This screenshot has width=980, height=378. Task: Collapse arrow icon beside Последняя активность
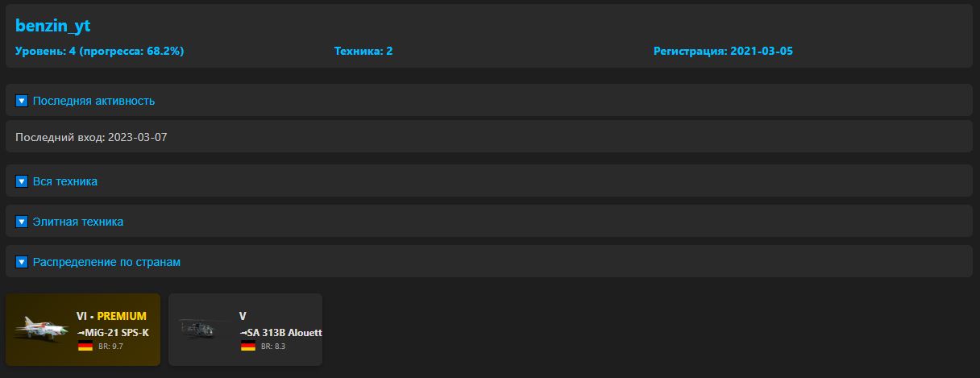click(x=22, y=101)
